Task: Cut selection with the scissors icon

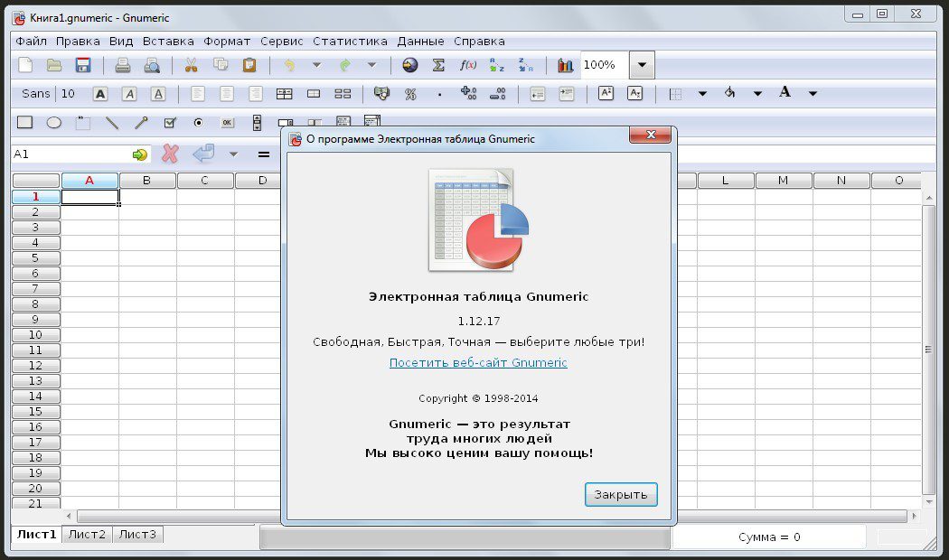Action: tap(192, 65)
